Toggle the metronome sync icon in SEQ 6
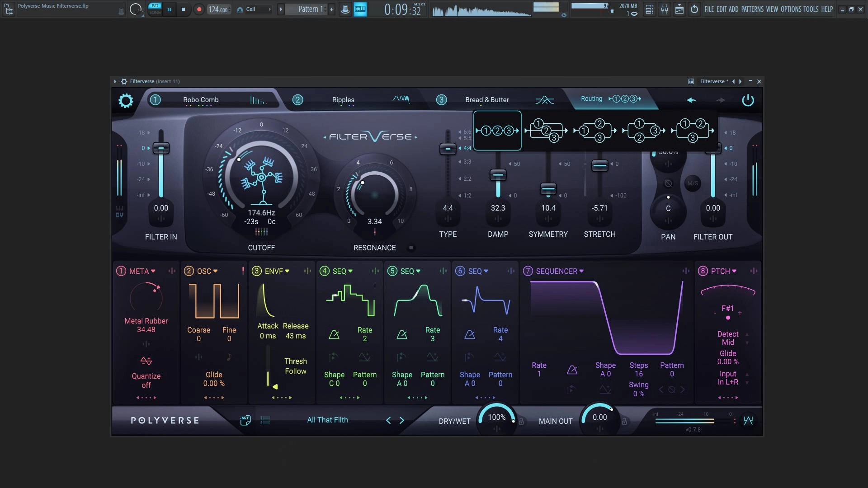This screenshot has height=488, width=868. pos(470,334)
